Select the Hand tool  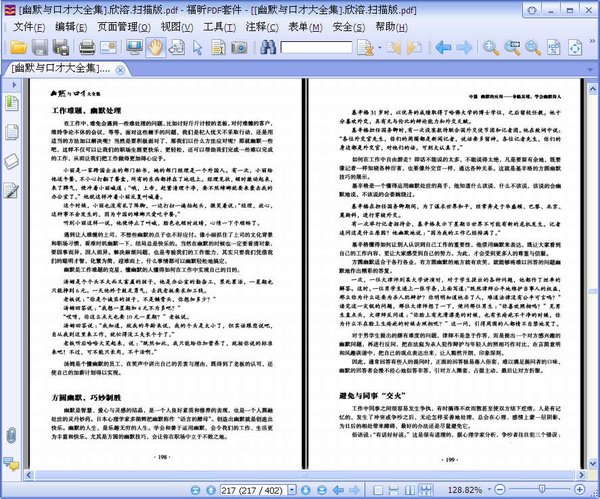click(155, 47)
